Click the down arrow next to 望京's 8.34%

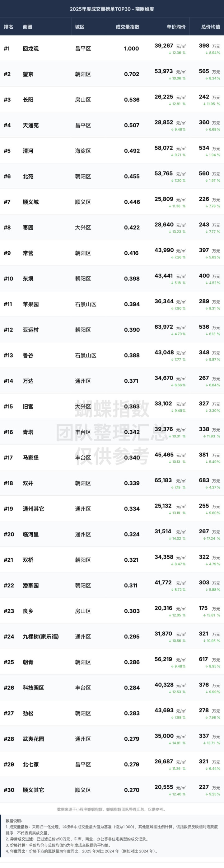point(207,78)
